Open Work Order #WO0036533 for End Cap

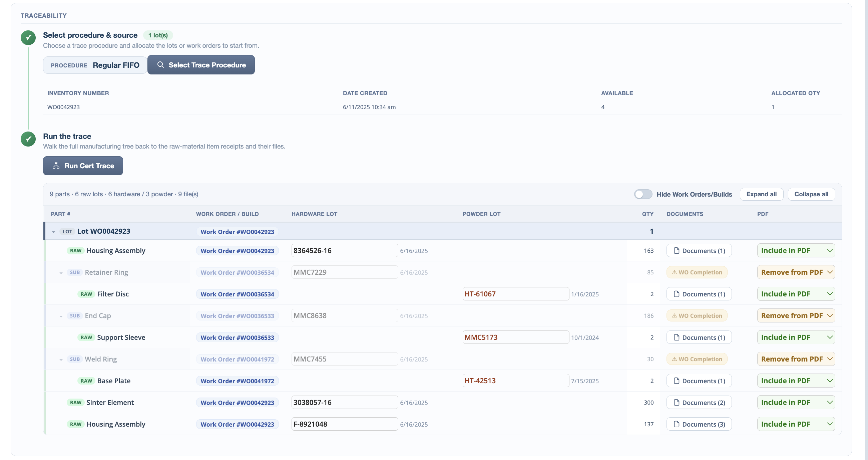coord(237,316)
